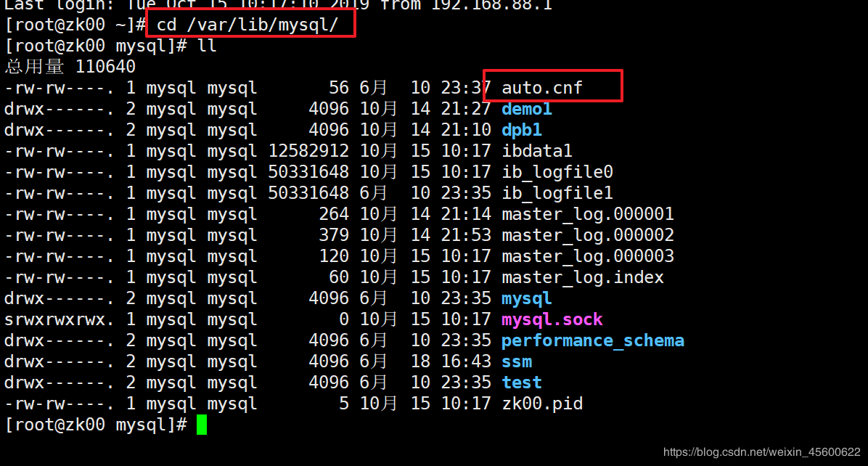Select the dpb1 directory name

[522, 129]
